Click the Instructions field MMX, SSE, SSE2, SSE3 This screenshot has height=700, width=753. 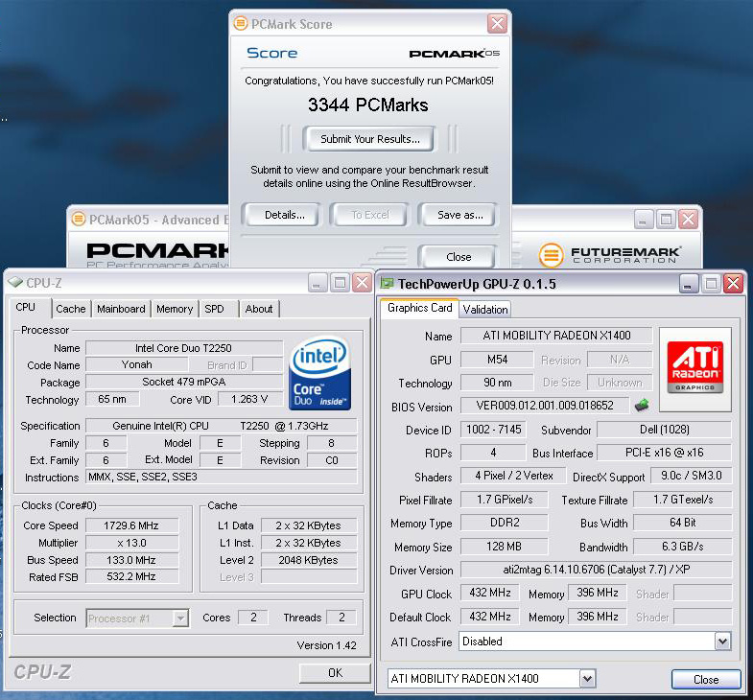pos(222,477)
